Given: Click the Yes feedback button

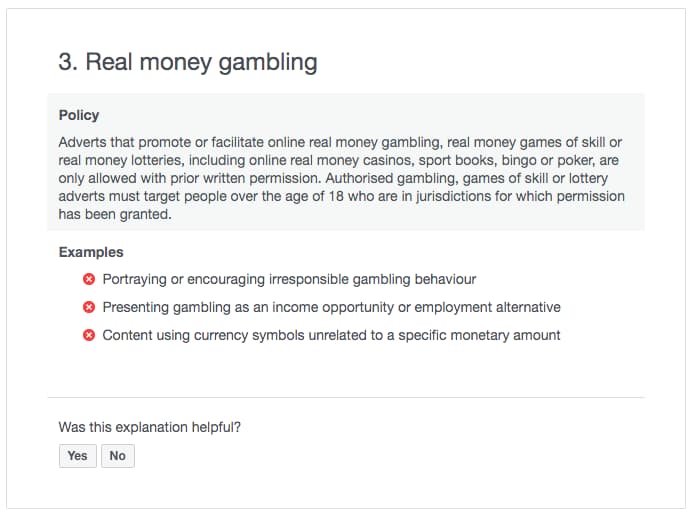Looking at the screenshot, I should [78, 455].
